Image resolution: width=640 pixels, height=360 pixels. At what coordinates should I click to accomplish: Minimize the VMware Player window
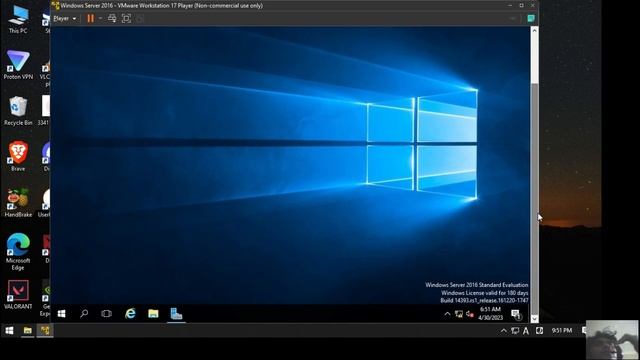tap(510, 6)
